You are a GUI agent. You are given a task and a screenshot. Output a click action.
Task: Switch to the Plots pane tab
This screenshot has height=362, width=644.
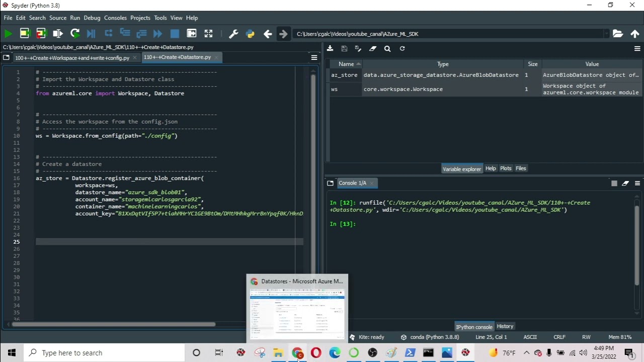[506, 168]
